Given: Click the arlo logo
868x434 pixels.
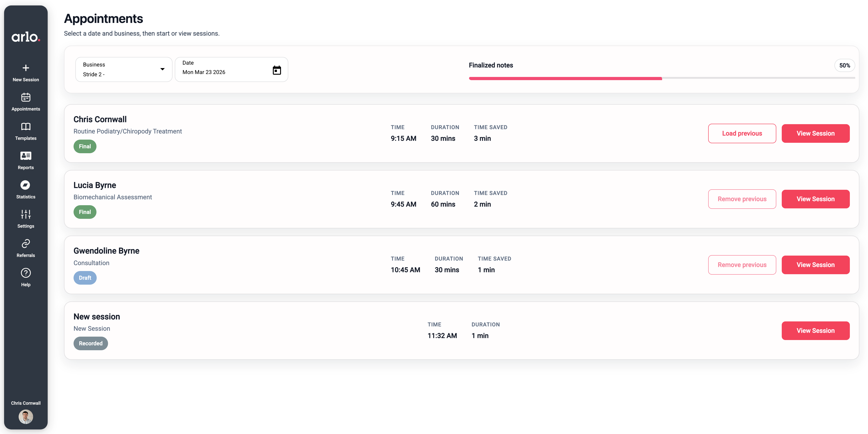Looking at the screenshot, I should (x=26, y=37).
